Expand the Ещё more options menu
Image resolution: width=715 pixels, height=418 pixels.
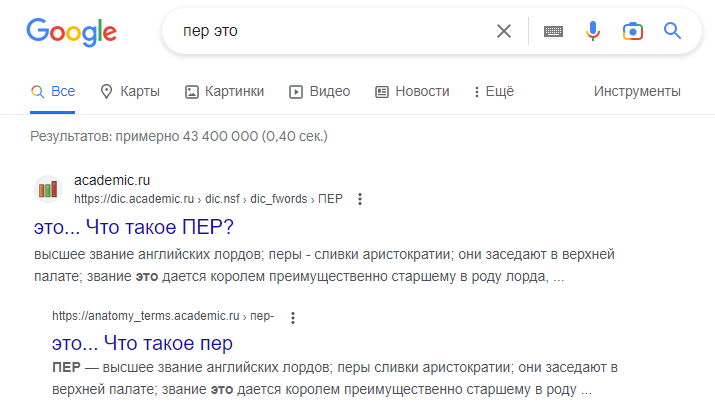493,91
